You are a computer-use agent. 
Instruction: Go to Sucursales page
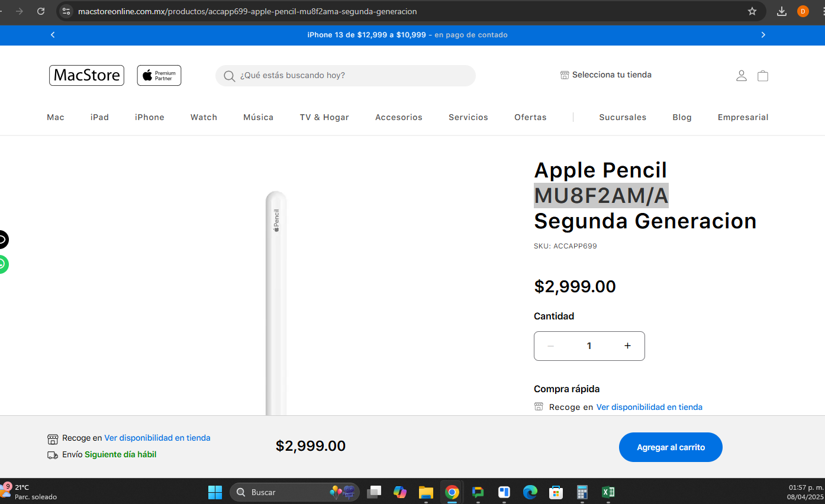coord(623,117)
